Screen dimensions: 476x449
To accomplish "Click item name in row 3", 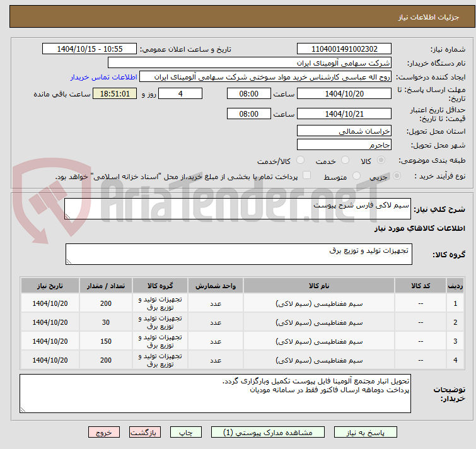I will 319,341.
